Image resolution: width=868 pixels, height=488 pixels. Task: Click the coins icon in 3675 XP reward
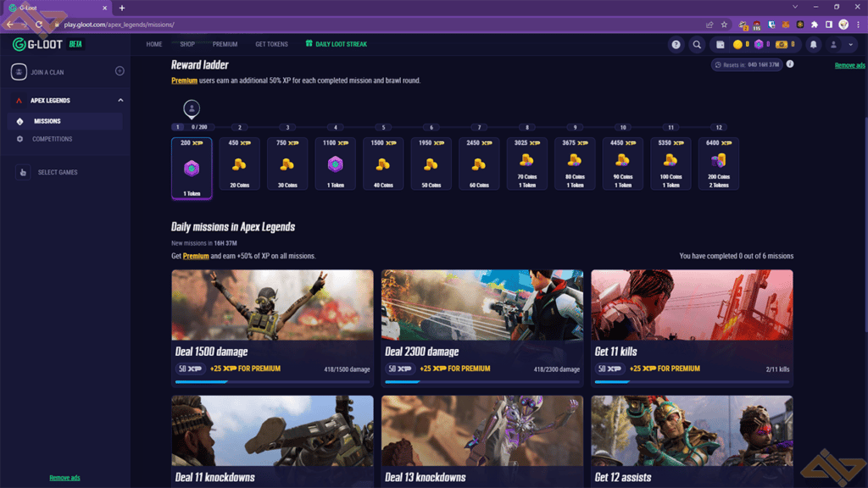click(575, 160)
